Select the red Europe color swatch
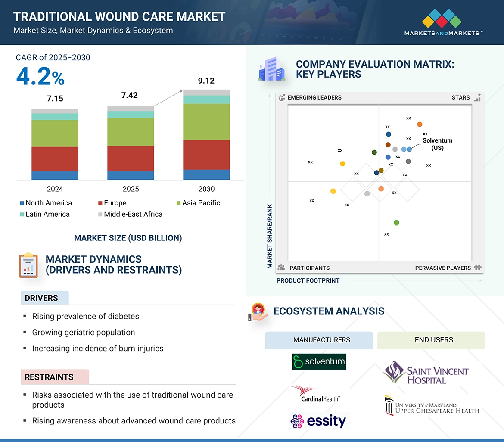 click(x=101, y=203)
